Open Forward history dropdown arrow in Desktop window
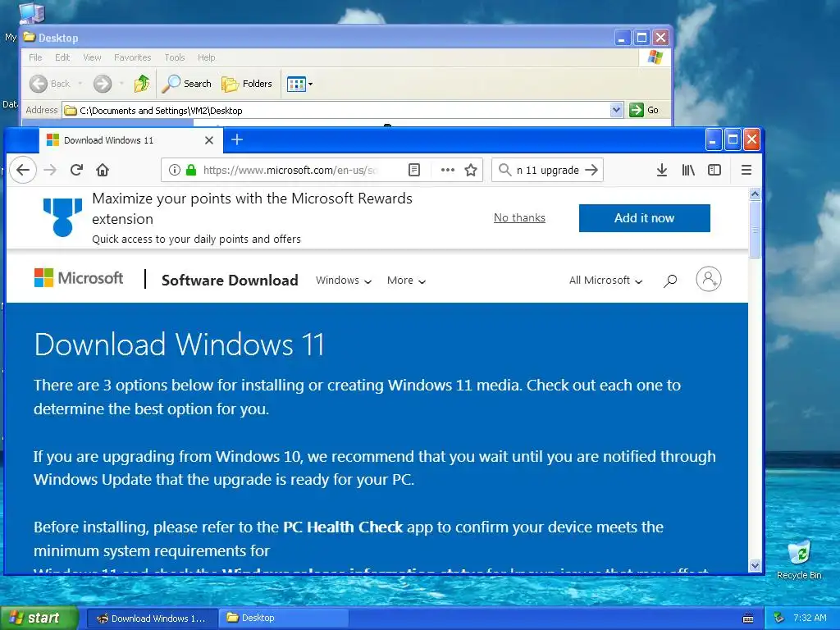 click(x=121, y=84)
